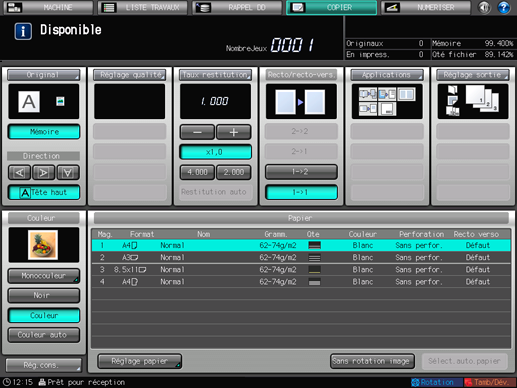Click the sound speaker icon
Image resolution: width=517 pixels, height=388 pixels.
[x=484, y=7]
